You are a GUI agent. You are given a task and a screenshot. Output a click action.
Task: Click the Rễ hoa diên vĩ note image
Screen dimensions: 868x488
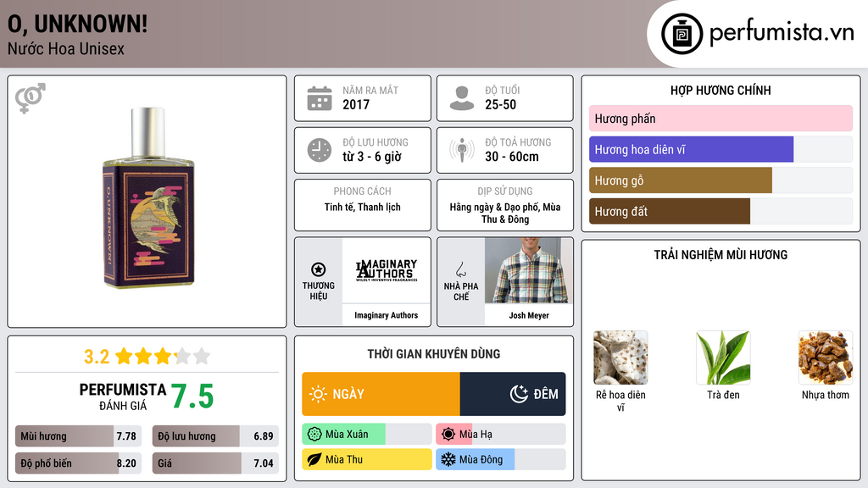620,358
